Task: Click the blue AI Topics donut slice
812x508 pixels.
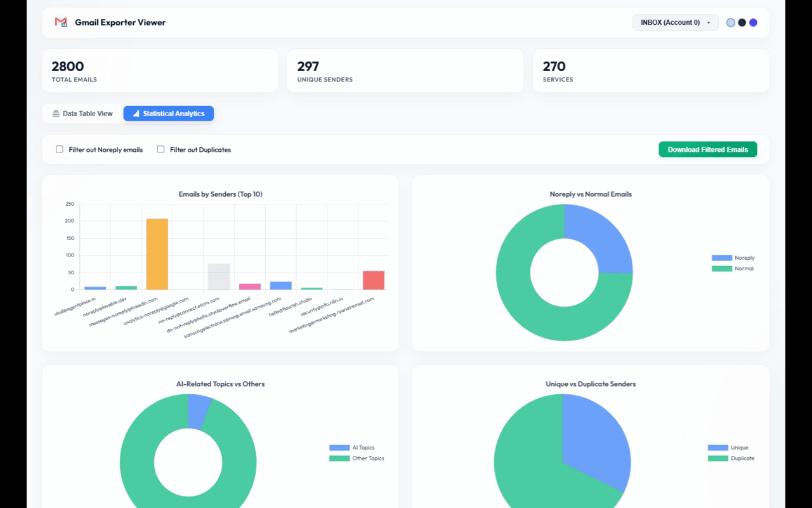Action: [x=198, y=411]
